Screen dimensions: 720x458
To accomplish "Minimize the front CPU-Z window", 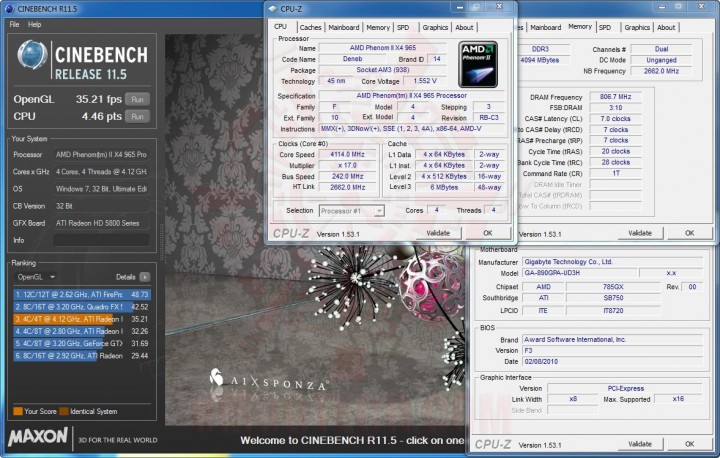I will coord(460,7).
